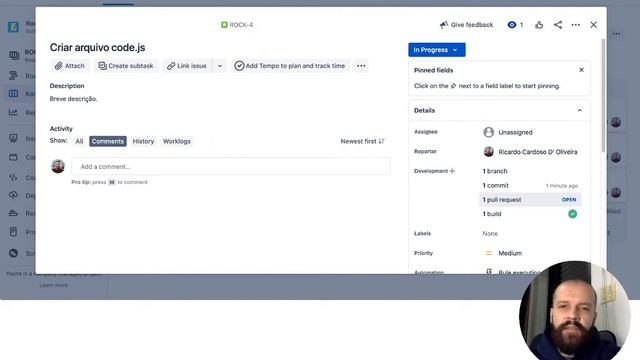
Task: Toggle Newest first sort order
Action: point(362,141)
